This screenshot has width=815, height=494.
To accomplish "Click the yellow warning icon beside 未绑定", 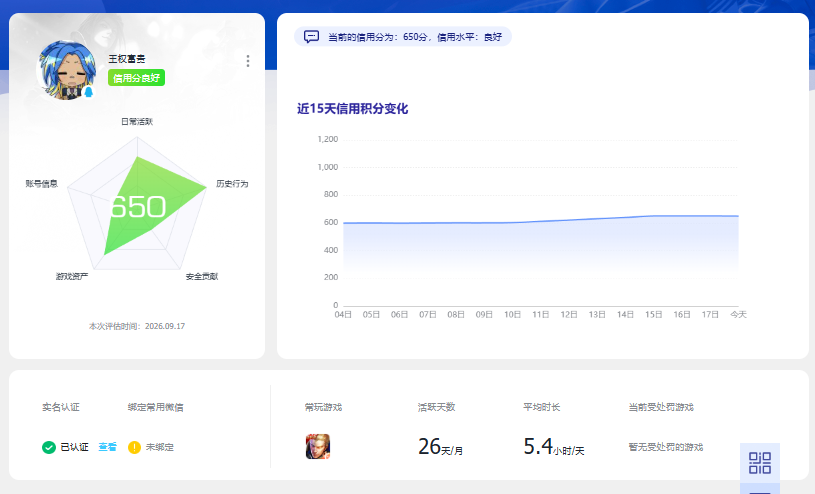I will point(134,447).
